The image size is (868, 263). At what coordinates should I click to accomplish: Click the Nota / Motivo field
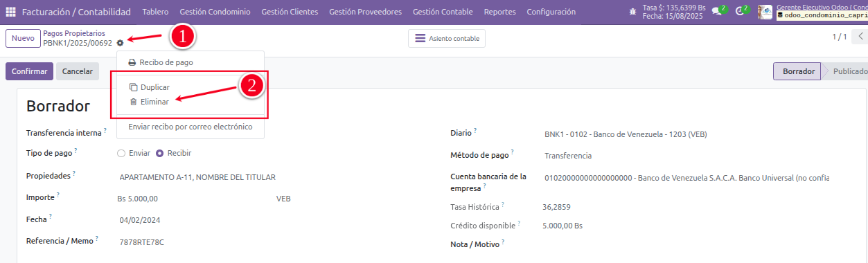click(686, 244)
